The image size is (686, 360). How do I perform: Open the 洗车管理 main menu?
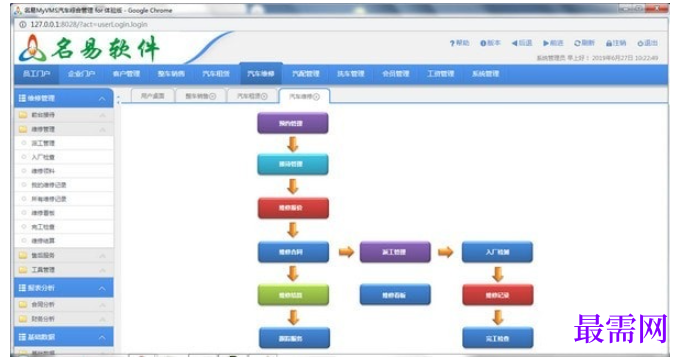coord(350,74)
